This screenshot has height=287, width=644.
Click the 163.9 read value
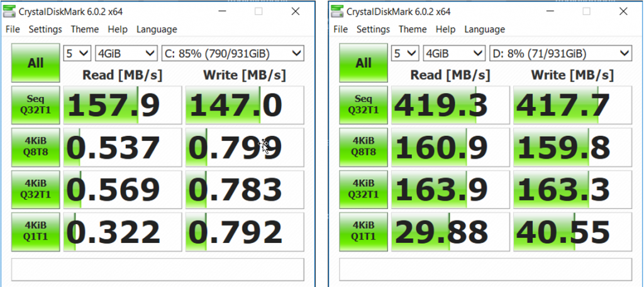(450, 189)
